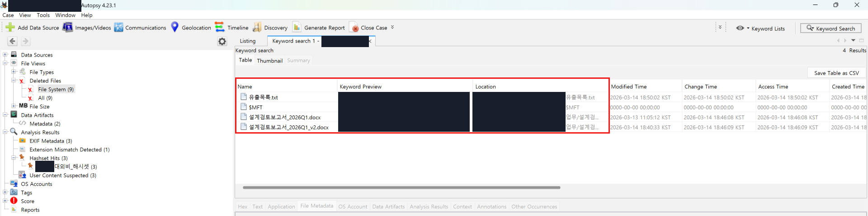Screen dimensions: 868x216
Task: Click the Add Data Source icon
Action: pyautogui.click(x=10, y=28)
